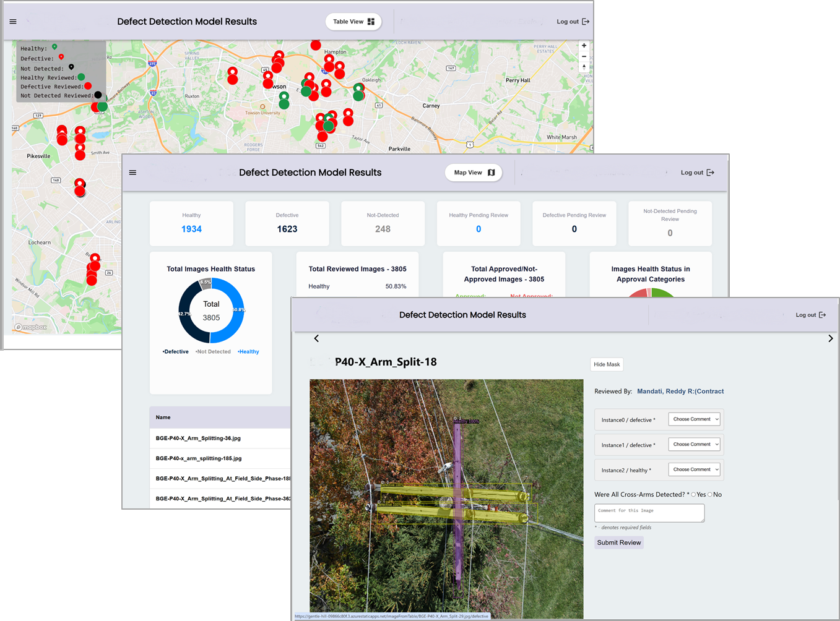The width and height of the screenshot is (840, 621).
Task: Open hamburger menu in map view header
Action: 13,22
